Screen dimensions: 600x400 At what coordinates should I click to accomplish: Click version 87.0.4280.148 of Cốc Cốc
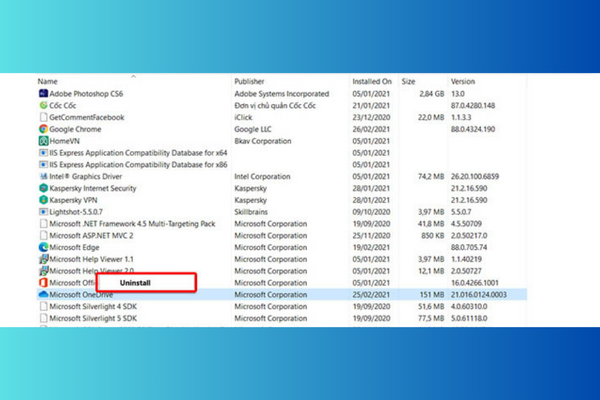point(473,105)
